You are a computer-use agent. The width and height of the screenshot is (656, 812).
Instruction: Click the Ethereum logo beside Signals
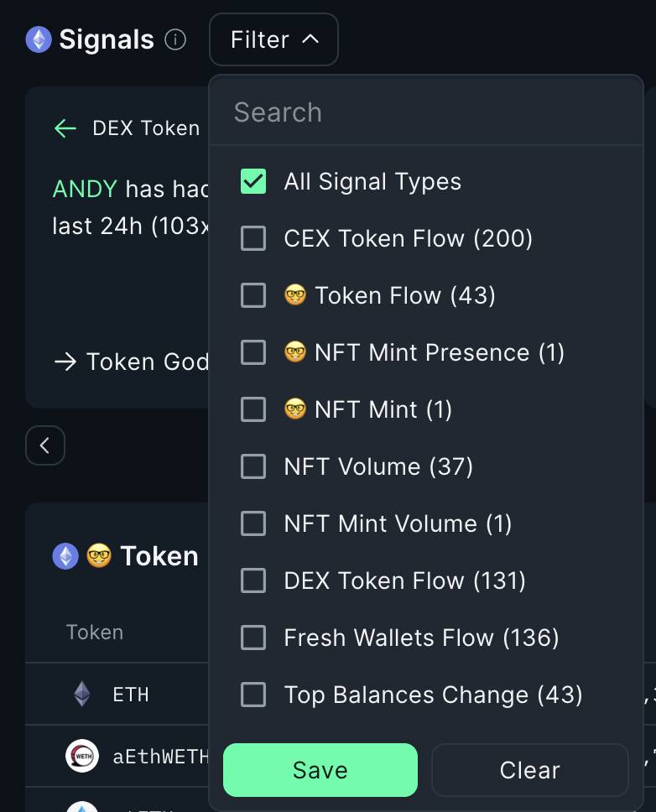click(39, 39)
